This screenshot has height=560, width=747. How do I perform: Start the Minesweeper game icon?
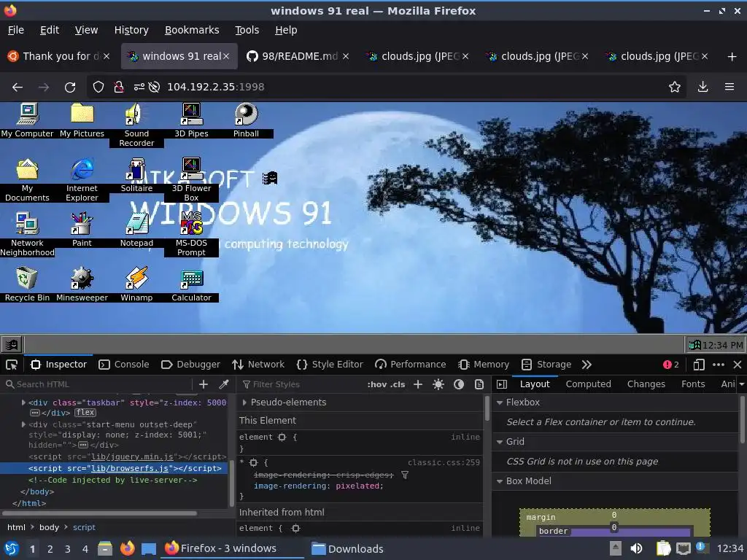pos(82,284)
